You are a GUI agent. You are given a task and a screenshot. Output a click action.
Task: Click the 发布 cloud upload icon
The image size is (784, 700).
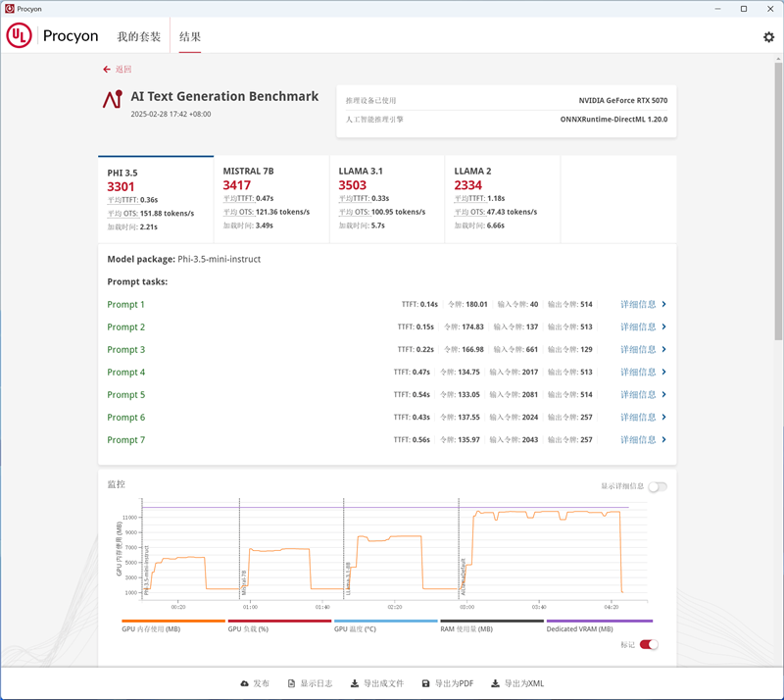click(245, 683)
